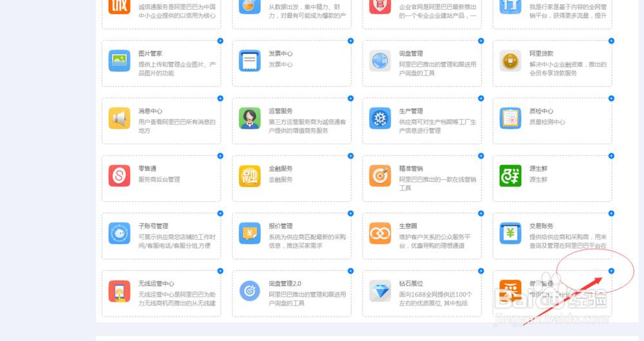
Task: Open the 钻石展位 diamond icon
Action: (x=380, y=291)
